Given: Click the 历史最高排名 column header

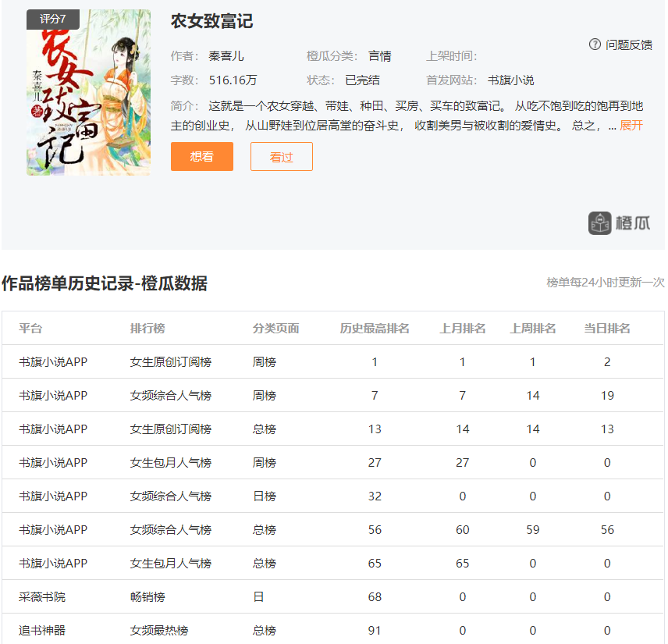Looking at the screenshot, I should pyautogui.click(x=375, y=328).
